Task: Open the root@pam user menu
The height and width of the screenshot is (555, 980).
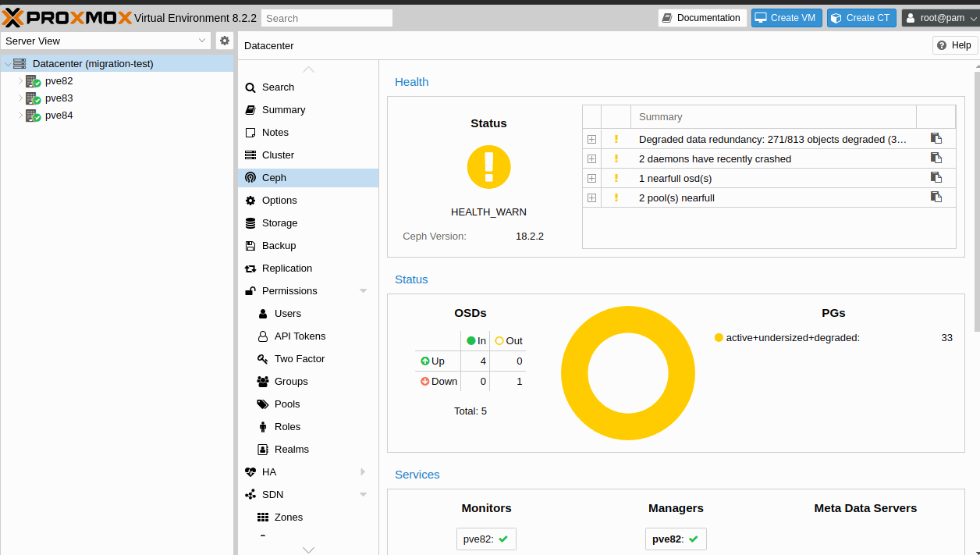Action: click(x=940, y=18)
